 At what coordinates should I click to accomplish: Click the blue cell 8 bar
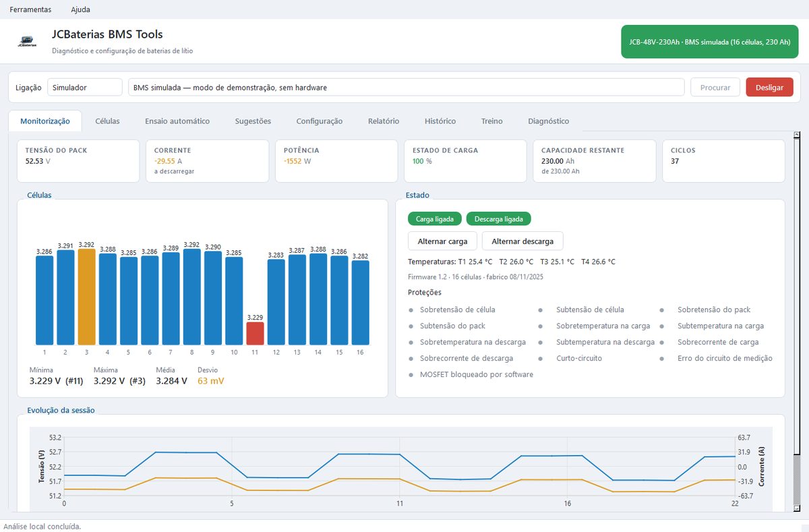[x=192, y=297]
